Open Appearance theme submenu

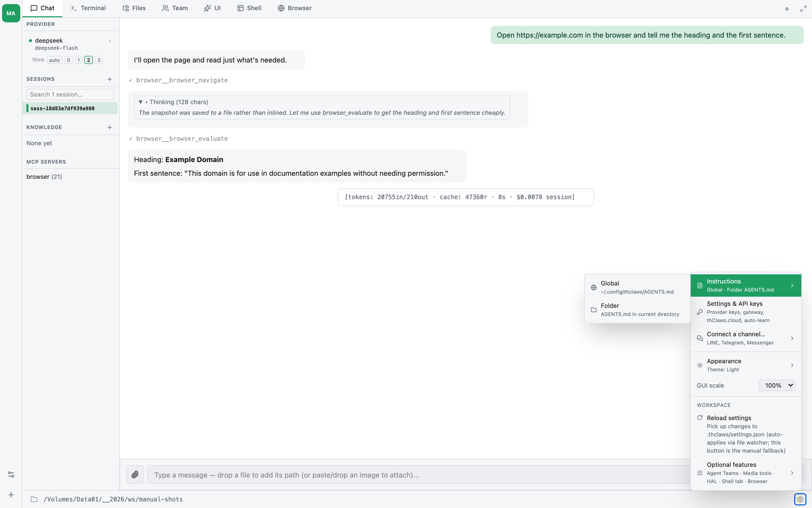(746, 365)
